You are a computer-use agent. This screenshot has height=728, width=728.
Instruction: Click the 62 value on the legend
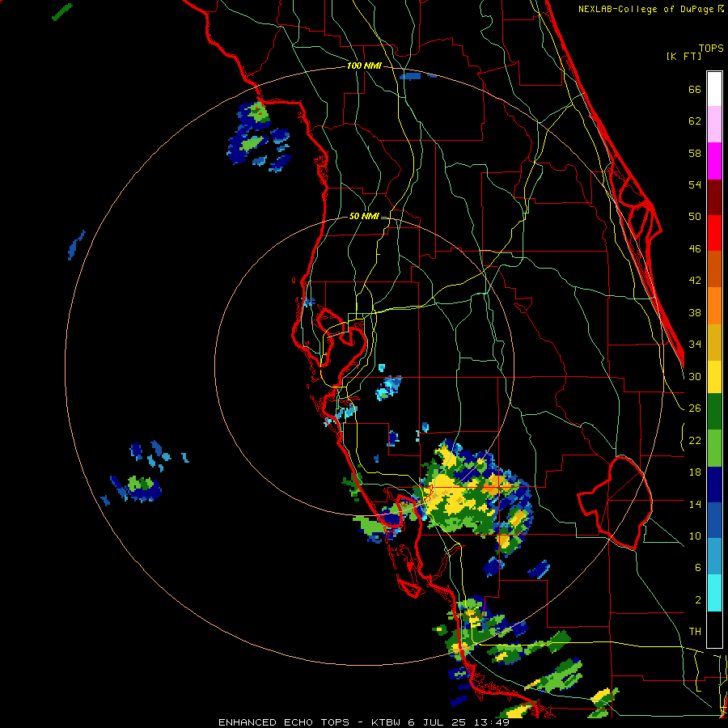click(695, 121)
